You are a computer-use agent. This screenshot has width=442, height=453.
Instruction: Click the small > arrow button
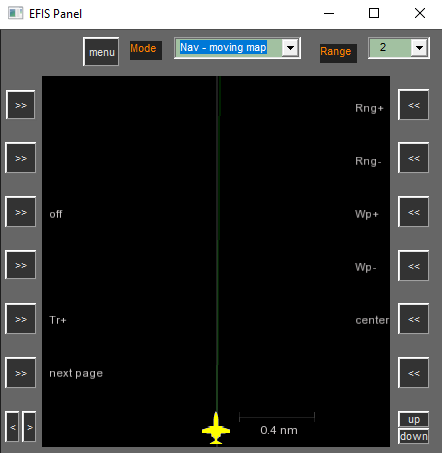click(29, 427)
